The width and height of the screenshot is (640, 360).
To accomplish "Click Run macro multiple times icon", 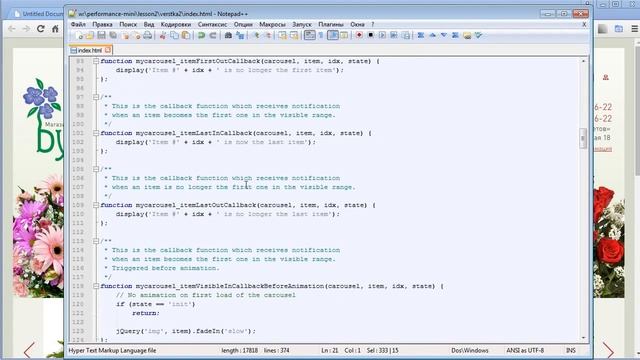I will coord(394,36).
